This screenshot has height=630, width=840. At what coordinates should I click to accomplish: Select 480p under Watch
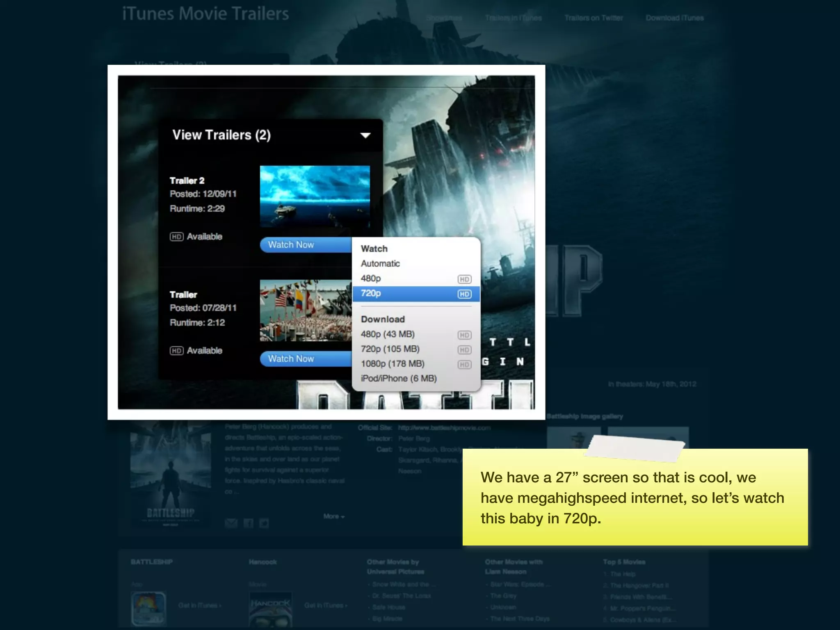[416, 278]
